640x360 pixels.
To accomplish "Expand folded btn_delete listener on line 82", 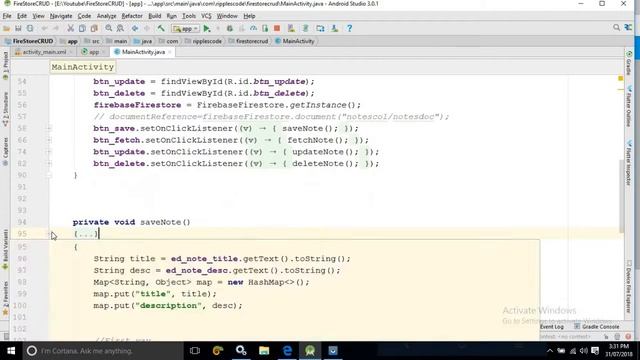I will click(49, 164).
